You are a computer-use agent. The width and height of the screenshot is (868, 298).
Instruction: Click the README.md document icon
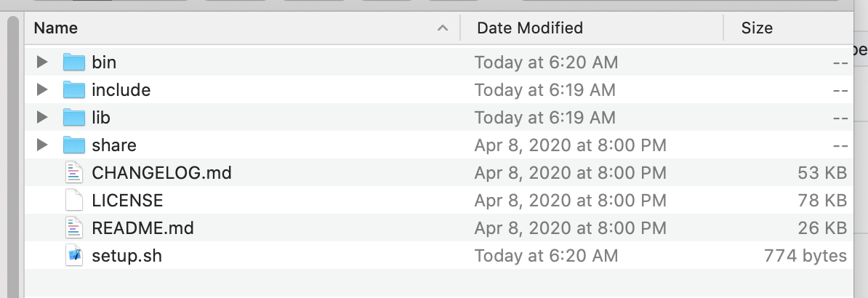click(74, 228)
